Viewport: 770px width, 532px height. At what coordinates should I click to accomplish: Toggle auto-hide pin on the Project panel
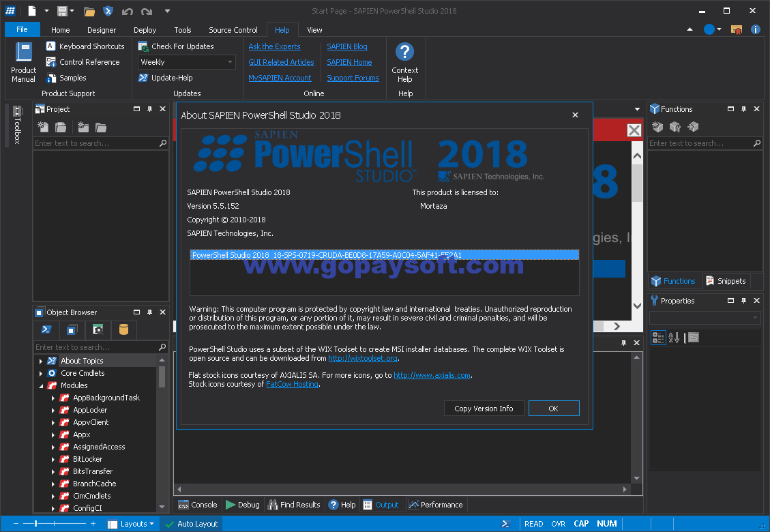point(149,108)
